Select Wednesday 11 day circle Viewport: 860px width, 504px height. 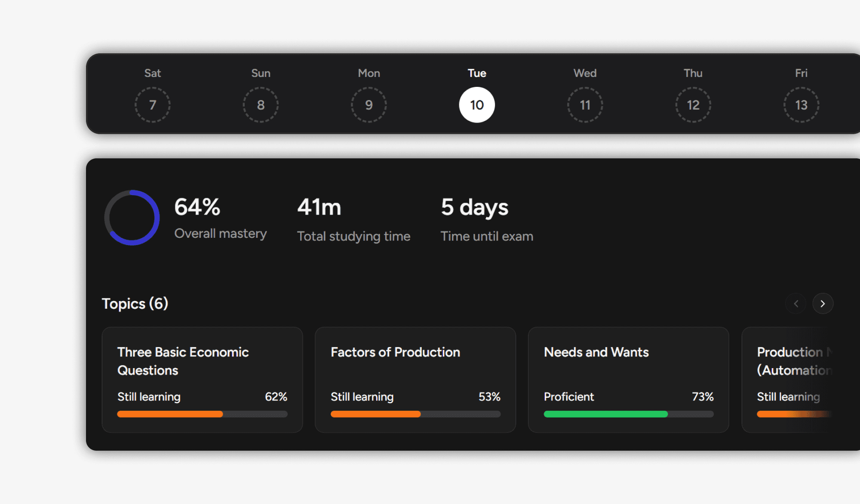tap(585, 105)
